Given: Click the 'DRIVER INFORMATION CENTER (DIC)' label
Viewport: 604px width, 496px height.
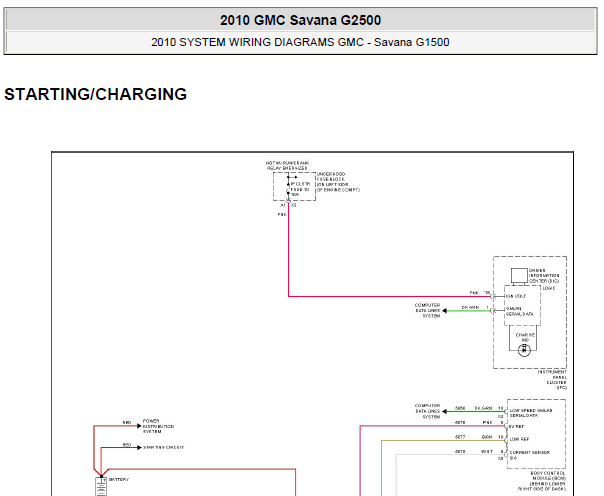Looking at the screenshot, I should [544, 276].
